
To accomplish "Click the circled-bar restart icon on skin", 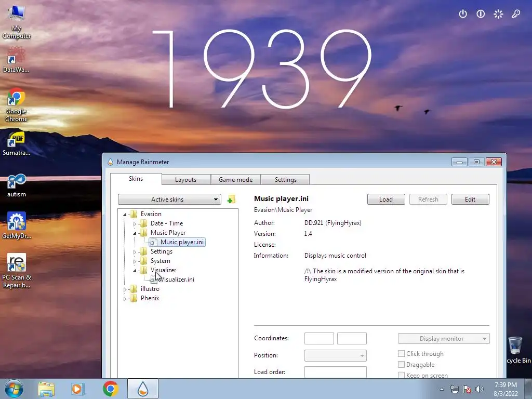I will 481,14.
